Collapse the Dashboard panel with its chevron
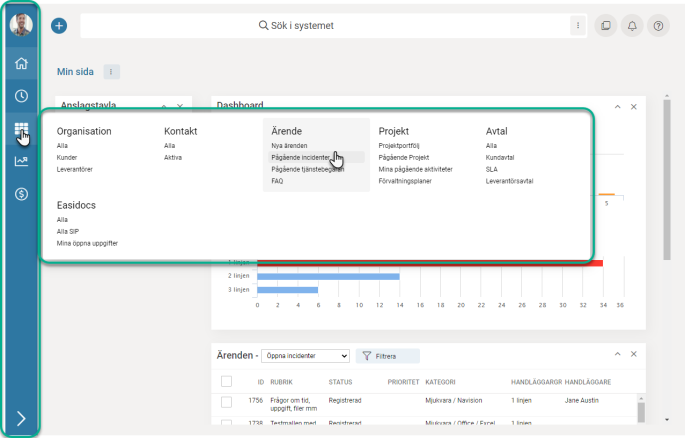Viewport: 685px width, 438px height. click(x=617, y=106)
